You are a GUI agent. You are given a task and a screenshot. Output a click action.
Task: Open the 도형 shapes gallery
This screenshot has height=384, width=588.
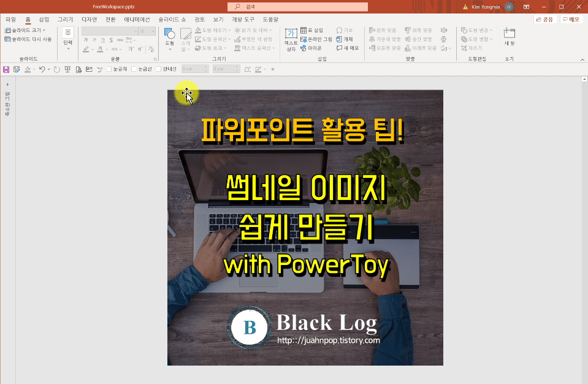[170, 39]
